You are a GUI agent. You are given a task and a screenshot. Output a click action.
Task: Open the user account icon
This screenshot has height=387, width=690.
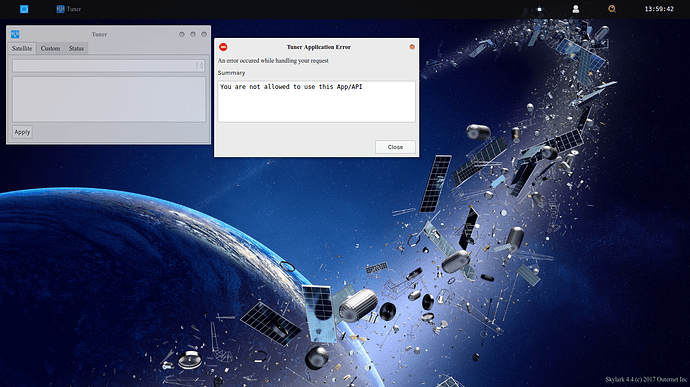(x=575, y=9)
